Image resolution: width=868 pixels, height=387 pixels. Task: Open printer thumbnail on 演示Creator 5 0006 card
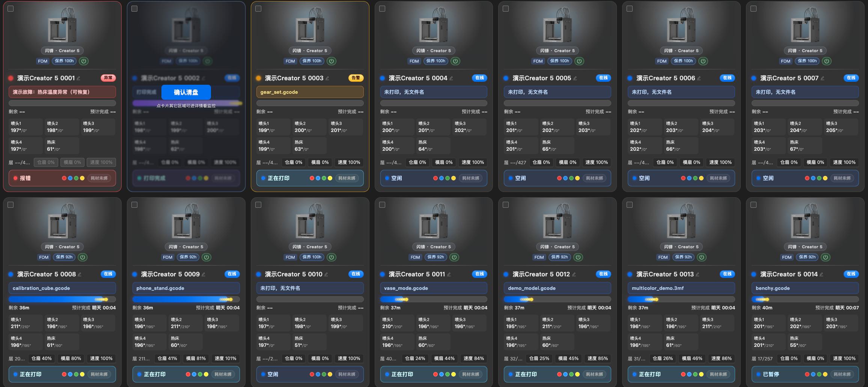click(681, 25)
